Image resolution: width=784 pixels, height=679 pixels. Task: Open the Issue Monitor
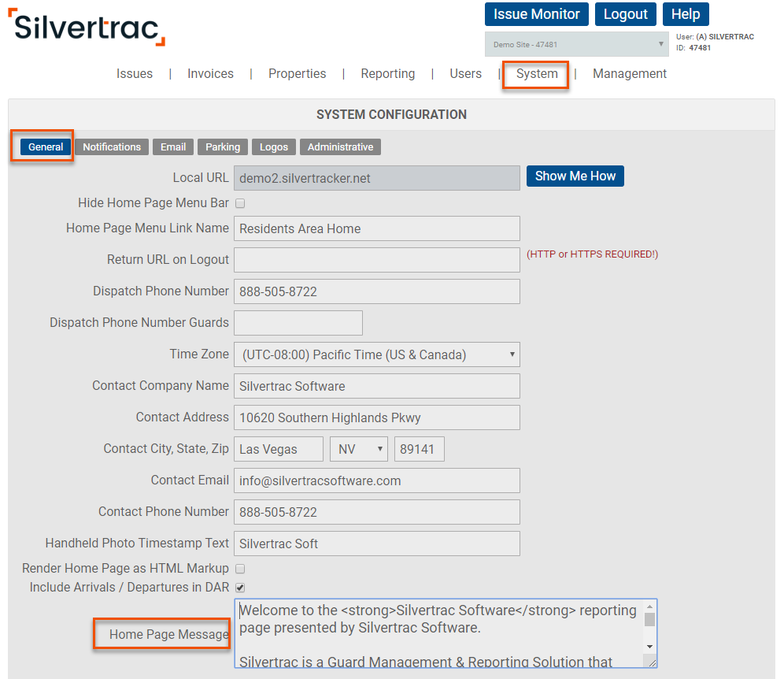(x=537, y=14)
